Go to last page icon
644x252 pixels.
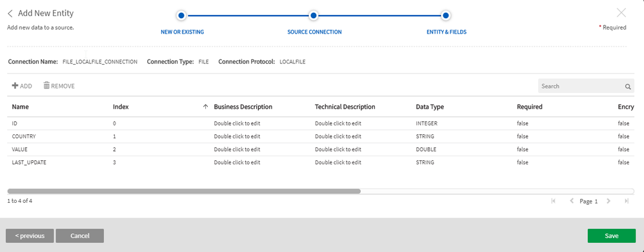(x=627, y=201)
